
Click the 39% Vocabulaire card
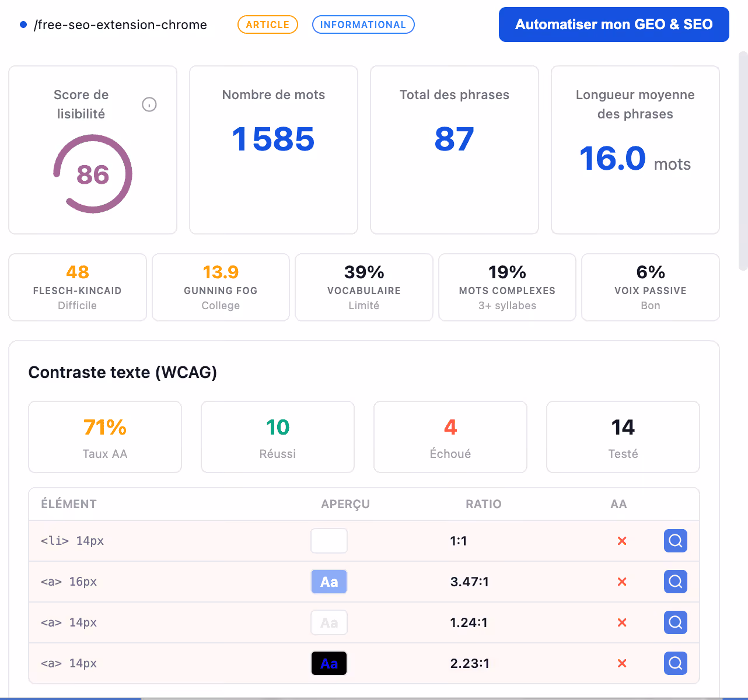(364, 287)
